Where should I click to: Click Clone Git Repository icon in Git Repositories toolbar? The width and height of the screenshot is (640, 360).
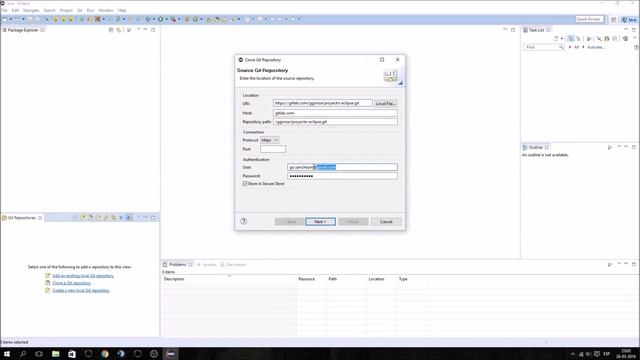click(91, 218)
